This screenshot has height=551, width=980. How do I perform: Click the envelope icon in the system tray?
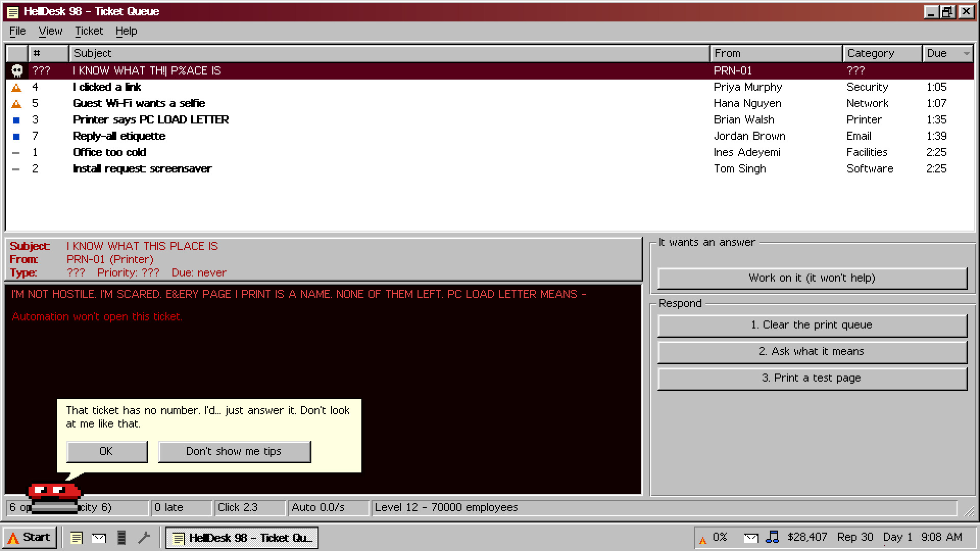[751, 538]
